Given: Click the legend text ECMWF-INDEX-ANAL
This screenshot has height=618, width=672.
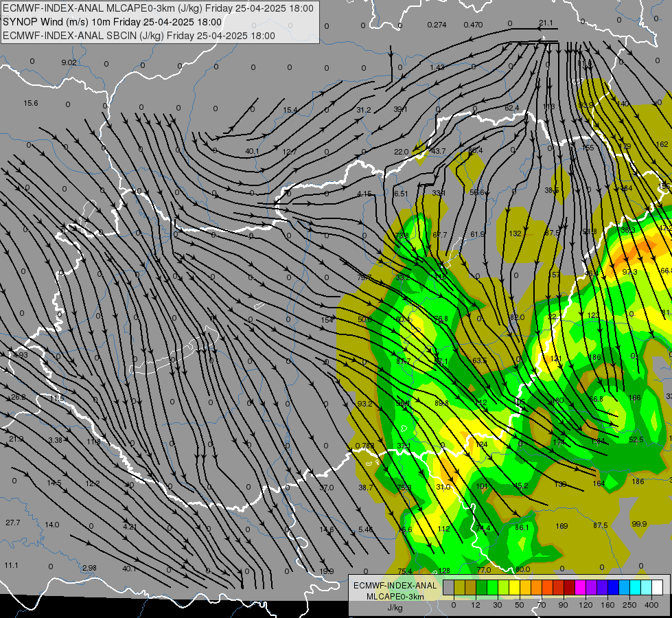Looking at the screenshot, I should click(395, 586).
